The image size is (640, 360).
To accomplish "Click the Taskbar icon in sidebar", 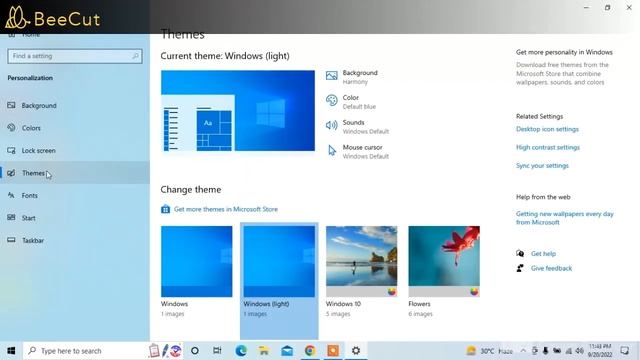I will [x=11, y=240].
